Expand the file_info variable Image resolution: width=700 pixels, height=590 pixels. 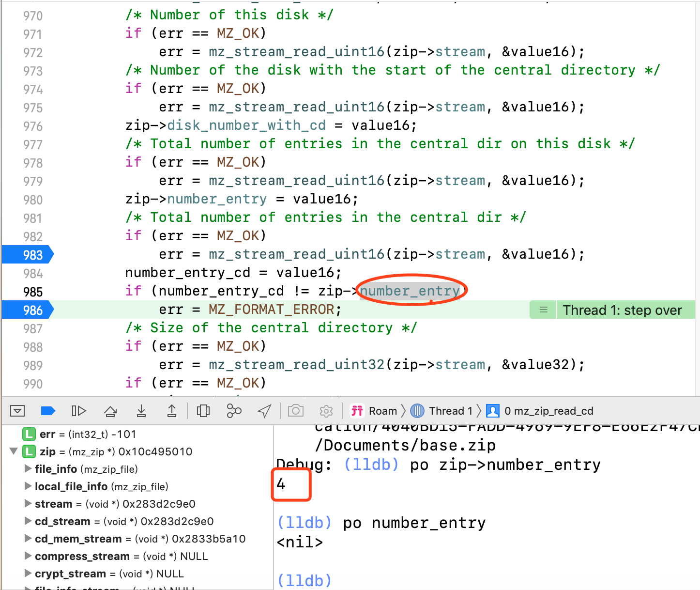pos(27,468)
